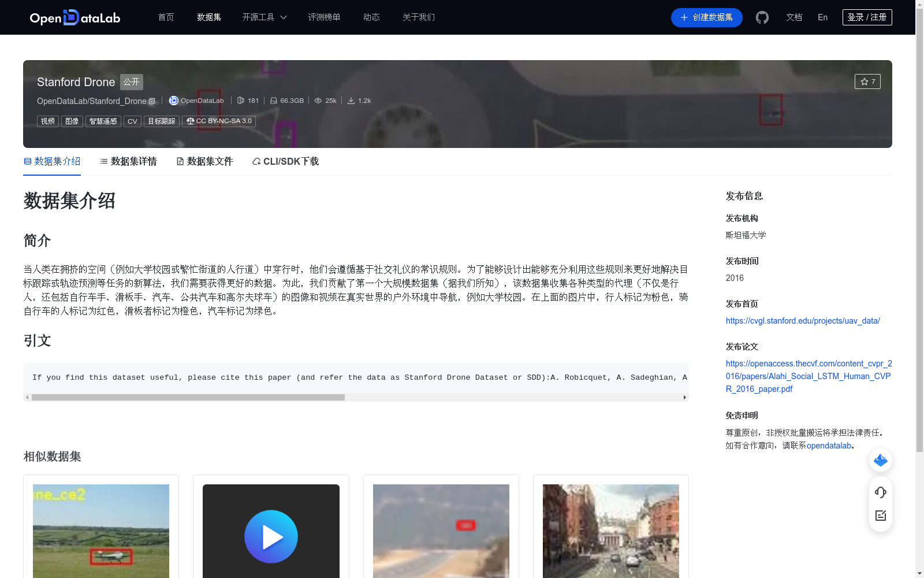Switch language to En
Screen dimensions: 924x578
[822, 17]
